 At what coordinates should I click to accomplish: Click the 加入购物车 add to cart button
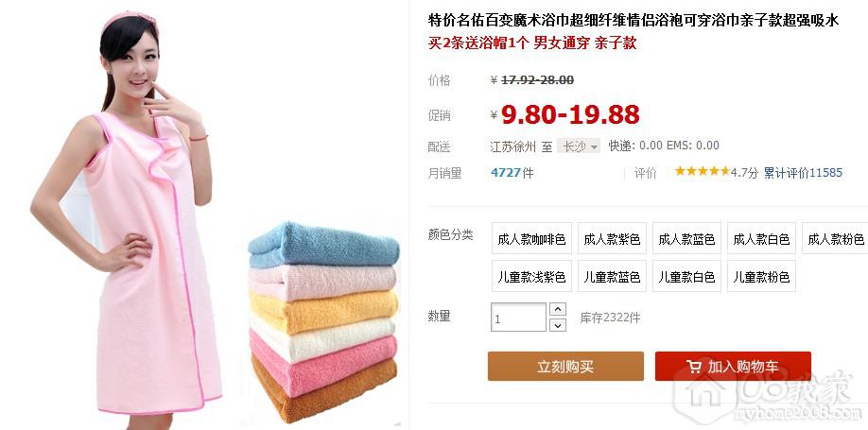(x=733, y=367)
